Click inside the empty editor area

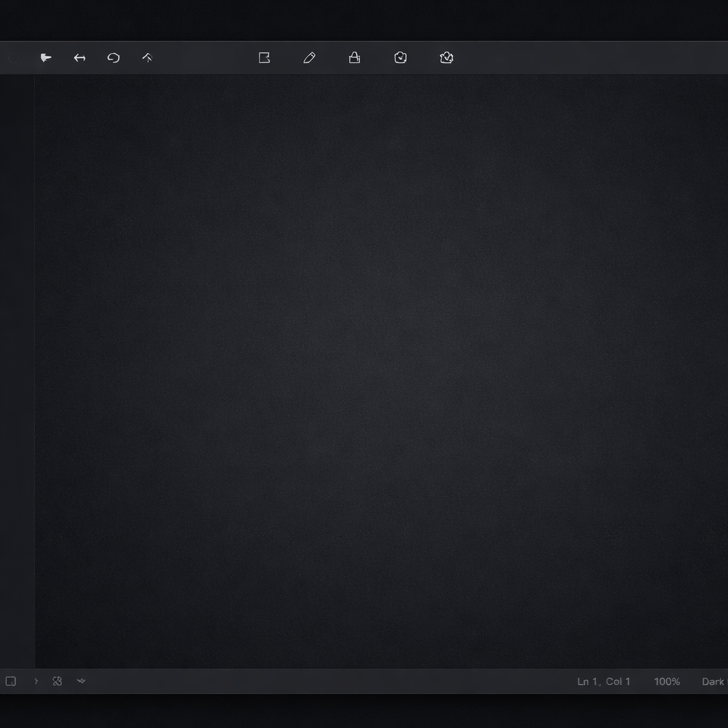tap(381, 370)
